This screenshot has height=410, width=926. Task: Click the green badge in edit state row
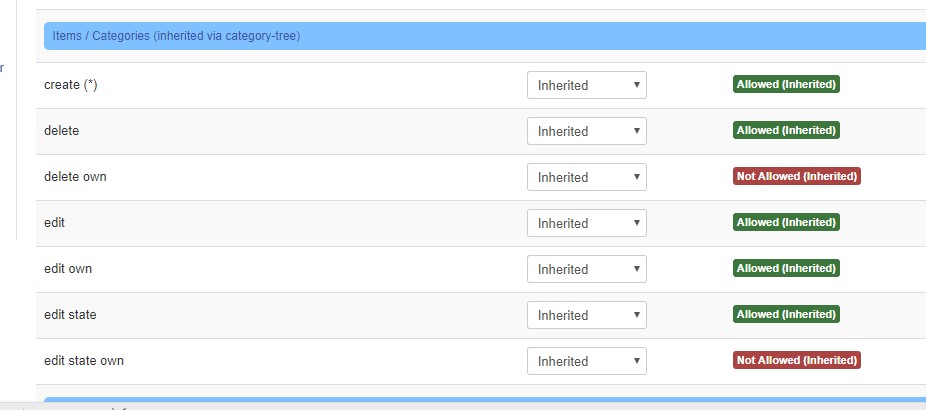(786, 314)
